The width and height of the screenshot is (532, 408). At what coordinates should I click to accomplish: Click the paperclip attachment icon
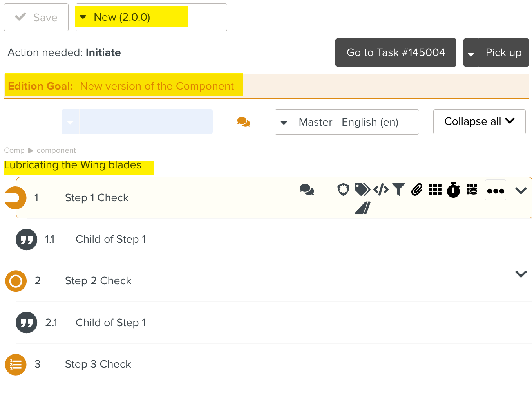click(x=417, y=190)
